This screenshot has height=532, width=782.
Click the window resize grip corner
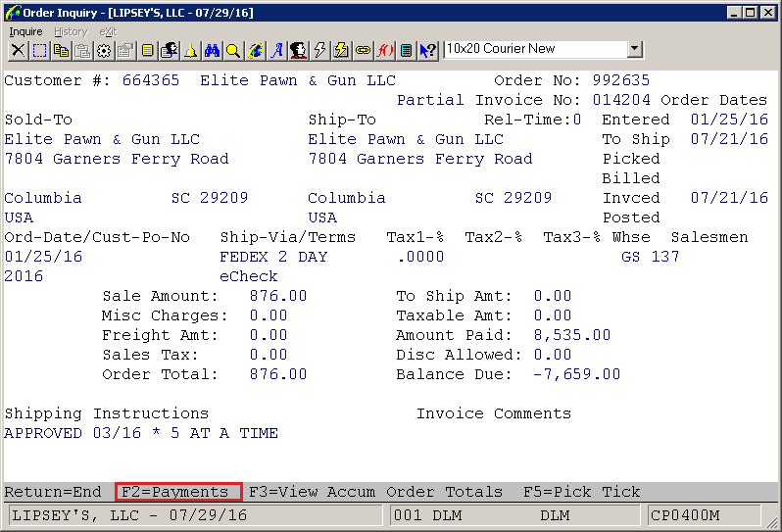772,522
